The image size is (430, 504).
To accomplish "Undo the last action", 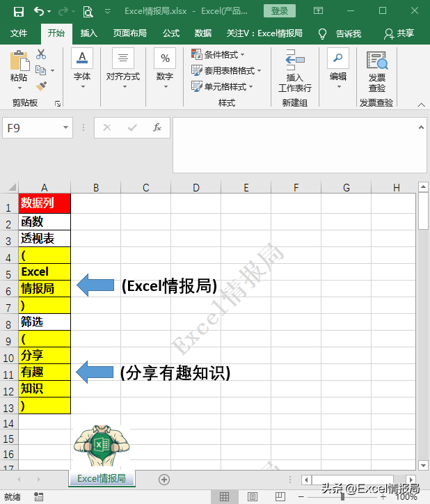I will click(39, 12).
